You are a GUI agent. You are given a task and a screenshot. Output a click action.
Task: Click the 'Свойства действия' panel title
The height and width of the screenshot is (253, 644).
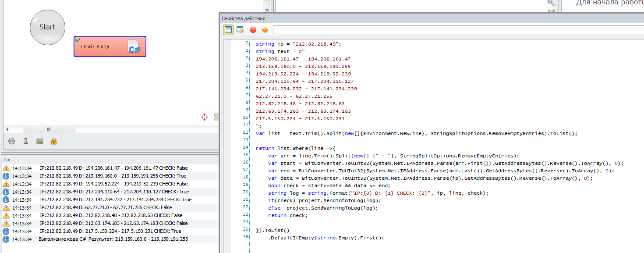coord(244,18)
